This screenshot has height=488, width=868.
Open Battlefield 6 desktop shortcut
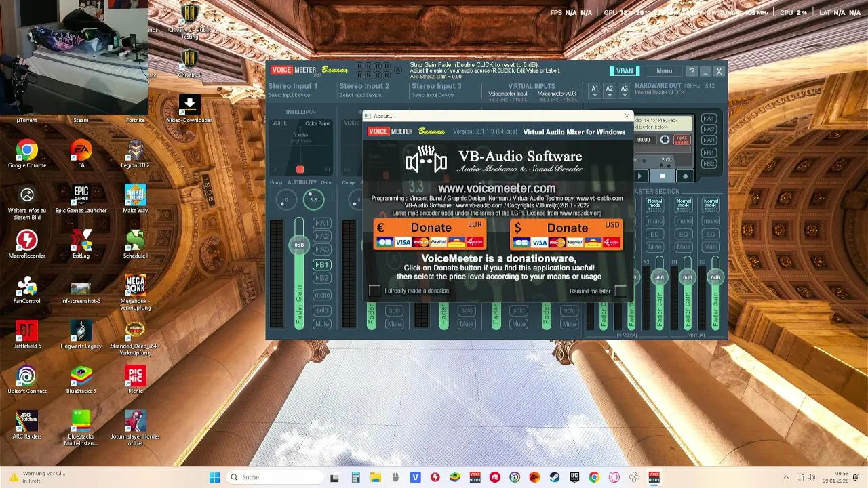point(27,335)
